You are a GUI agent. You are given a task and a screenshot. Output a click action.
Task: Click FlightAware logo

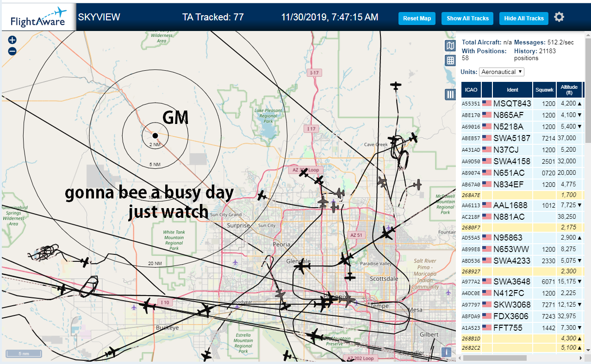(38, 17)
